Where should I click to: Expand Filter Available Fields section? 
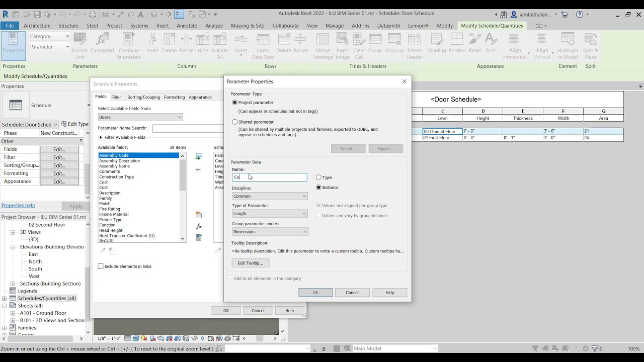(101, 137)
